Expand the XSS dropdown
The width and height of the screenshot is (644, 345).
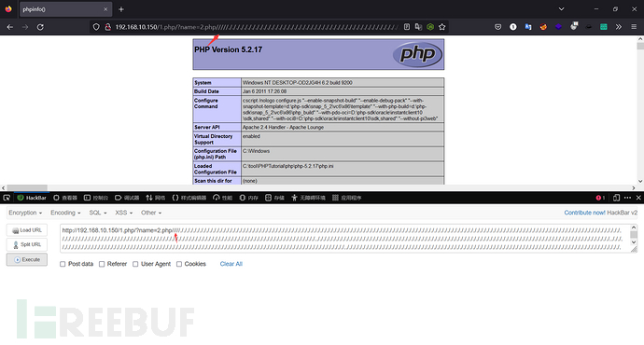[x=123, y=213]
